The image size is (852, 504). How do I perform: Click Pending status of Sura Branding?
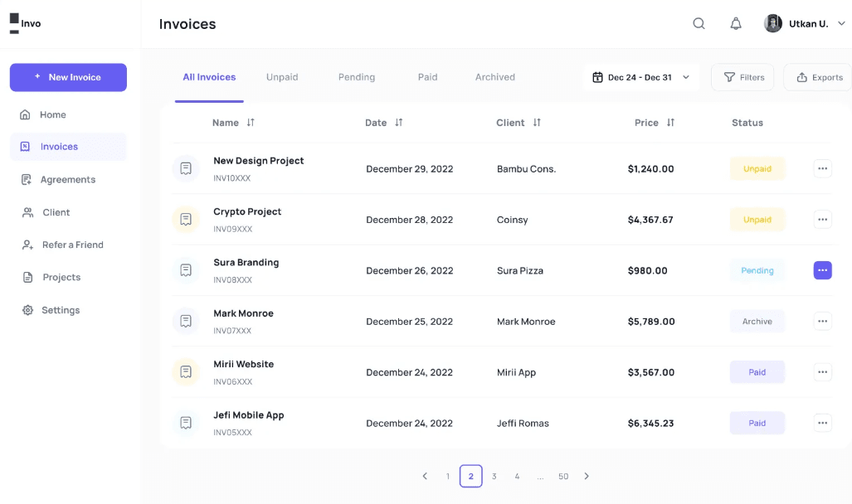click(x=757, y=270)
